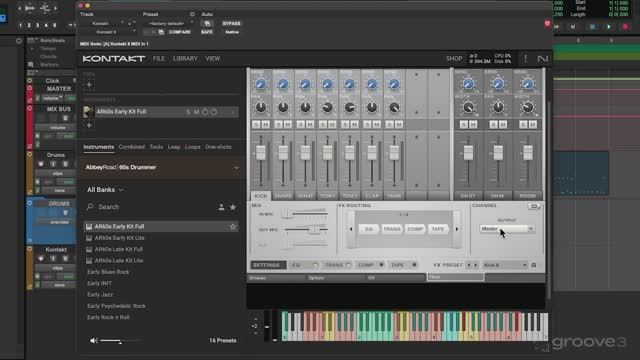Image resolution: width=640 pixels, height=360 pixels.
Task: Toggle the TRANS effect power
Action: pos(348,265)
